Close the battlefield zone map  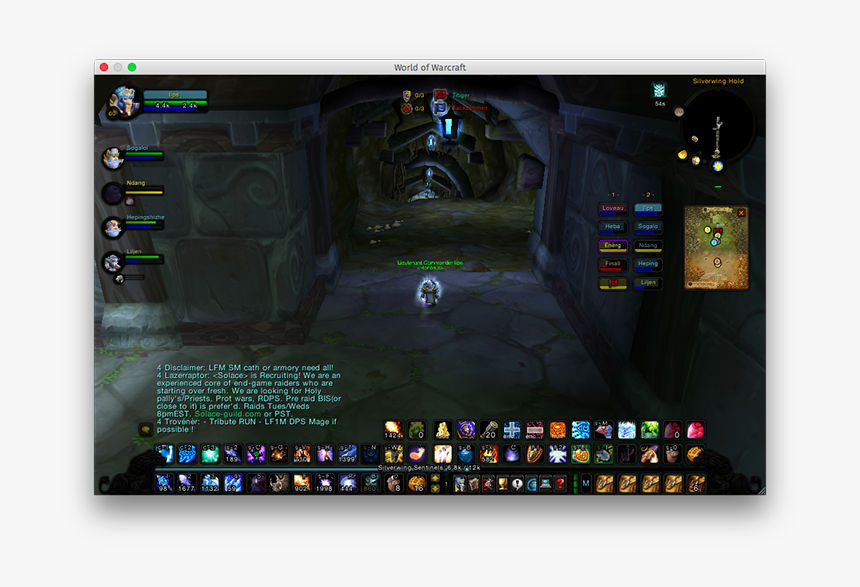click(x=742, y=213)
